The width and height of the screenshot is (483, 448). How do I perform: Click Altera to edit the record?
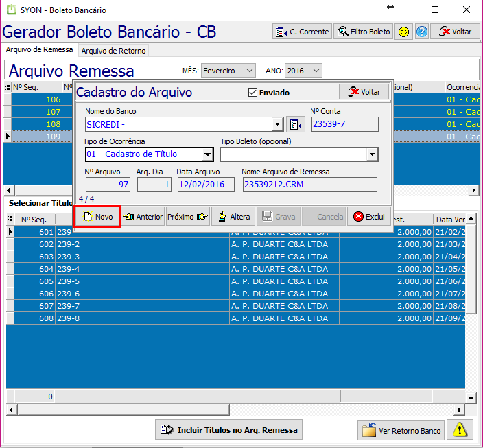tap(233, 217)
